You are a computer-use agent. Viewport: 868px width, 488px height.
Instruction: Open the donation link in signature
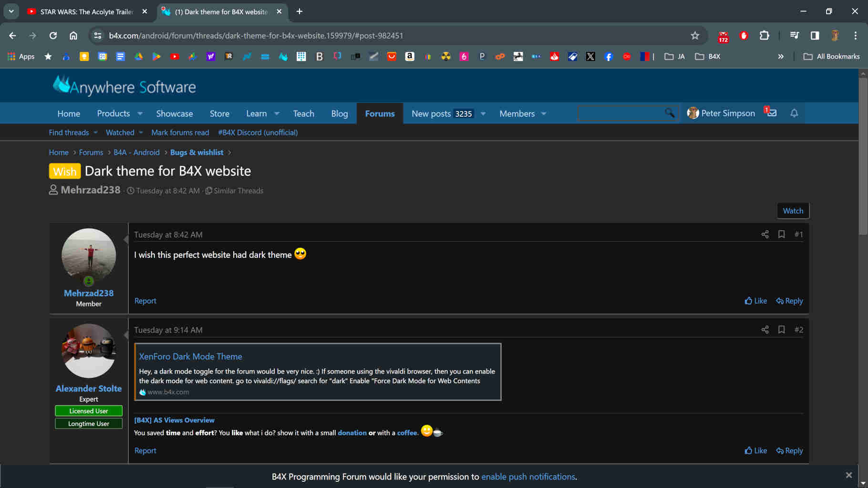(352, 433)
